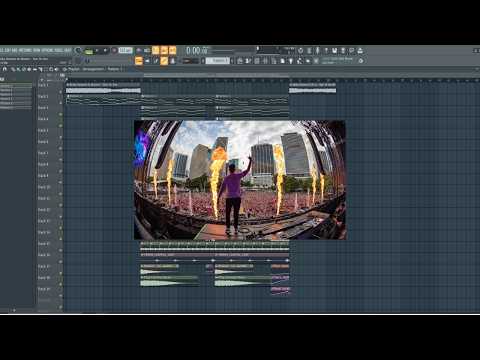
Task: Select first pattern in the pattern picker list
Action: point(16,86)
